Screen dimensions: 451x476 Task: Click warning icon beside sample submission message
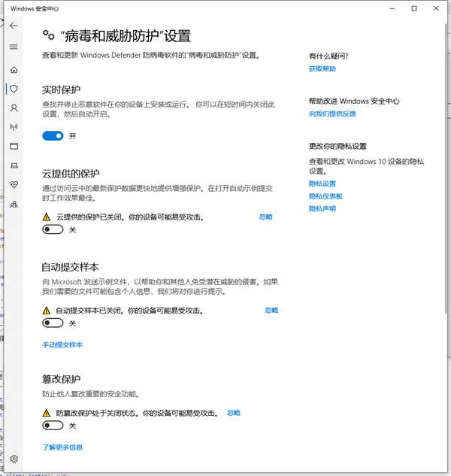point(47,311)
